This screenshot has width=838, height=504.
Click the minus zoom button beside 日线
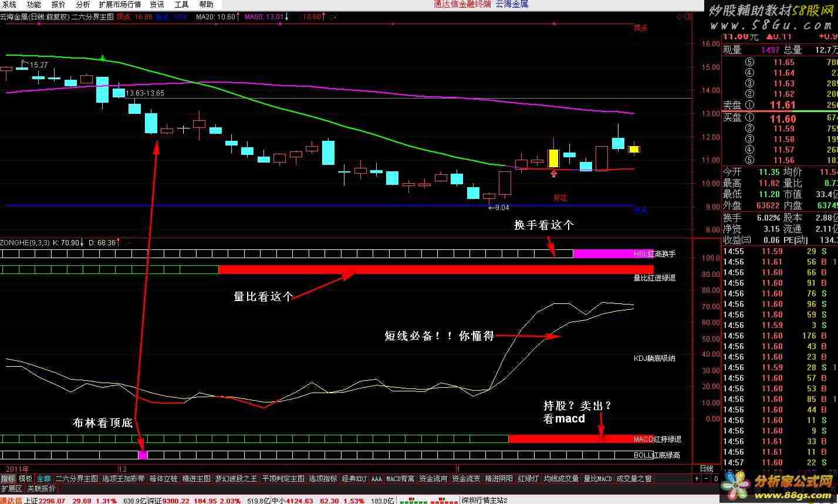[707, 479]
